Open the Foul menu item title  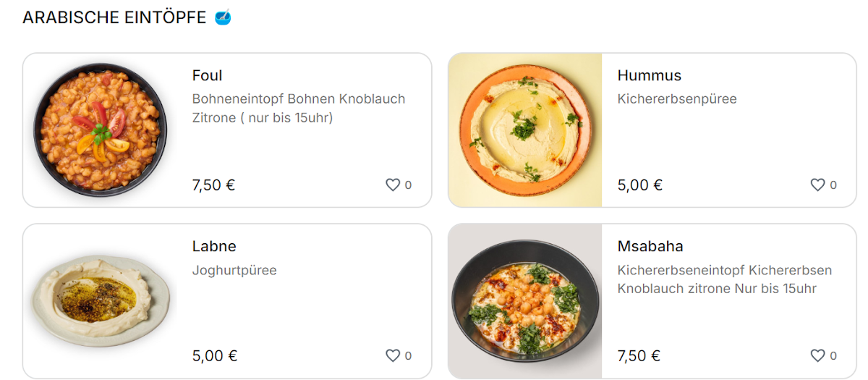click(x=207, y=75)
